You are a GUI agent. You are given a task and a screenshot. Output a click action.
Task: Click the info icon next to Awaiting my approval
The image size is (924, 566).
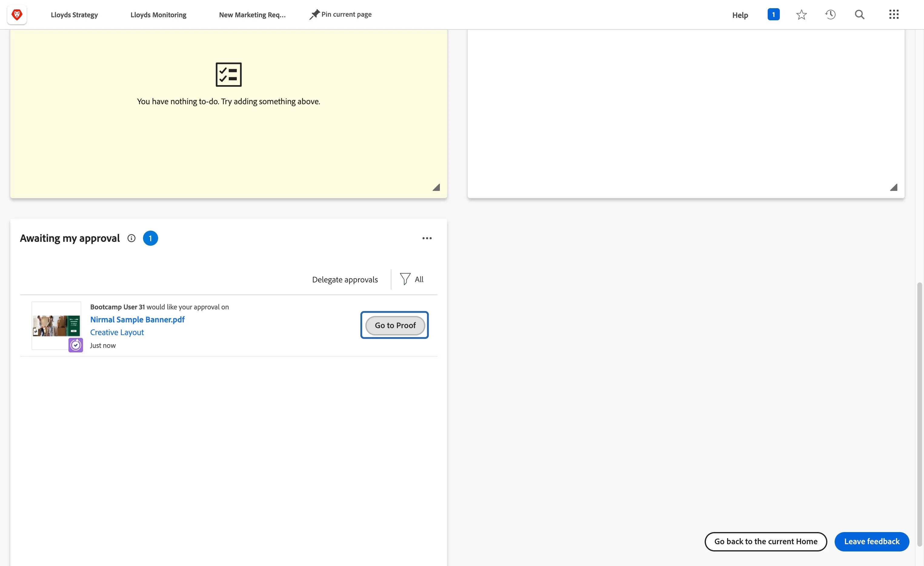[x=131, y=238]
